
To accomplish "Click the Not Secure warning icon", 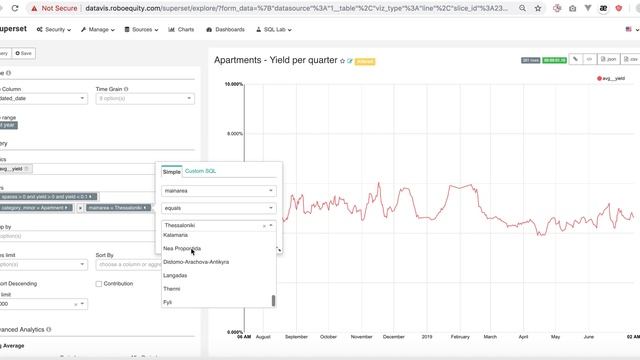I will tap(34, 8).
